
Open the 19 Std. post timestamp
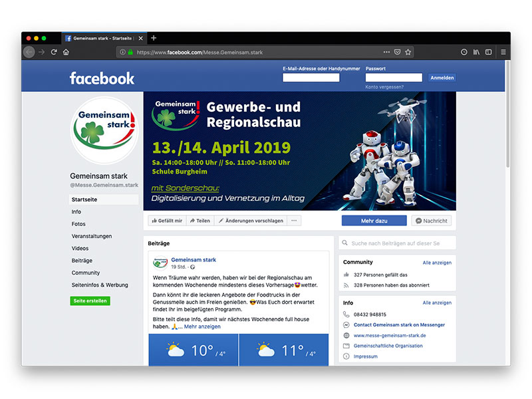tap(178, 267)
